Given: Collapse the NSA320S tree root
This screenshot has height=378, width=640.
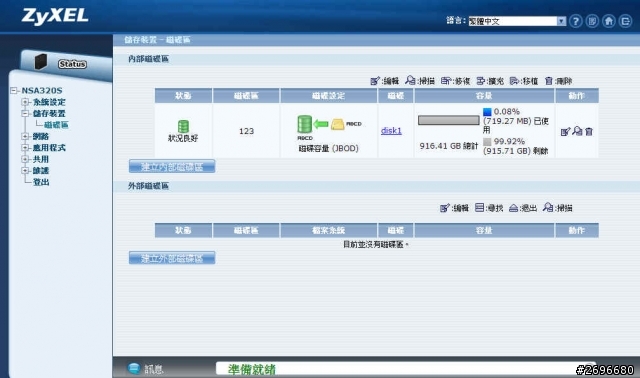Looking at the screenshot, I should click(x=14, y=90).
